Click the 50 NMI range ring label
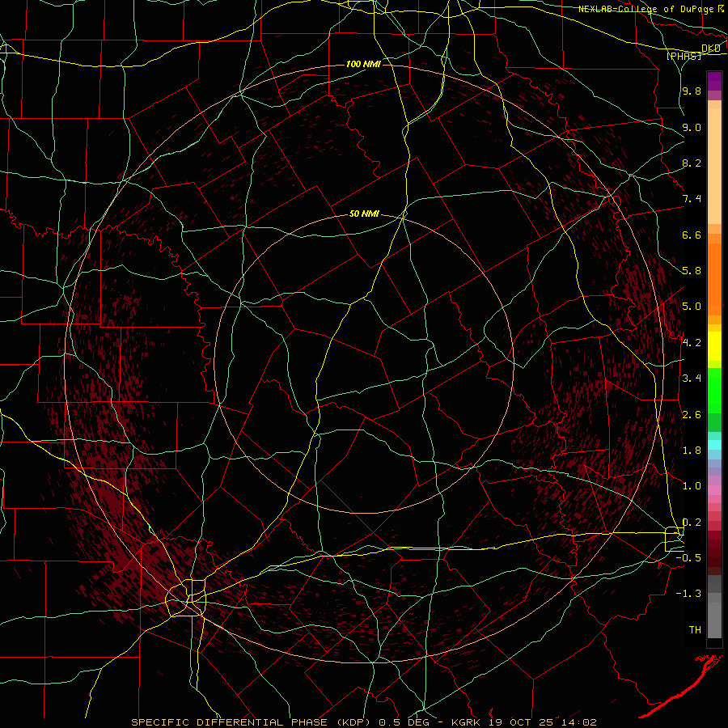The height and width of the screenshot is (728, 728). point(364,214)
